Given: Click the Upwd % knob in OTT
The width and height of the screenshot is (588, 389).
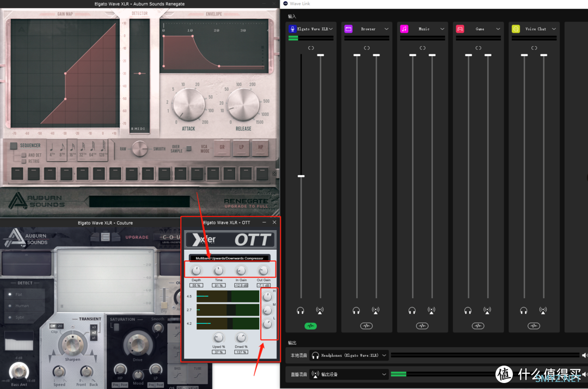Looking at the screenshot, I should 219,338.
